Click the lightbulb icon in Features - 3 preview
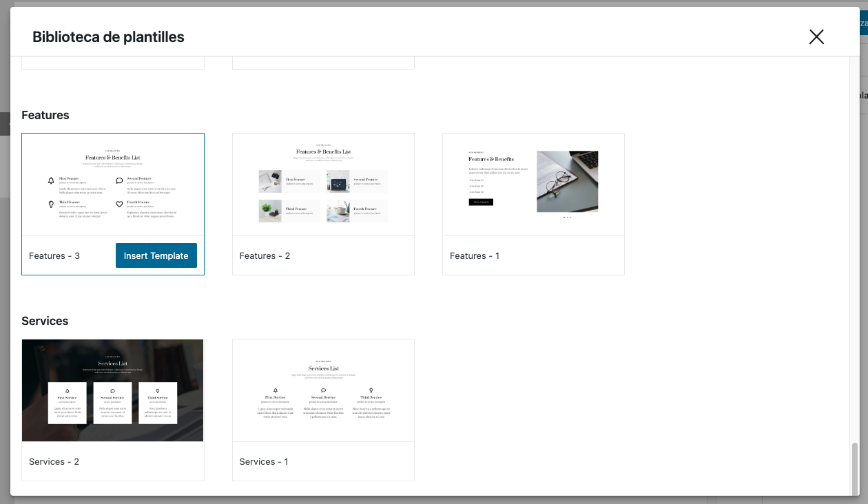 (x=51, y=204)
